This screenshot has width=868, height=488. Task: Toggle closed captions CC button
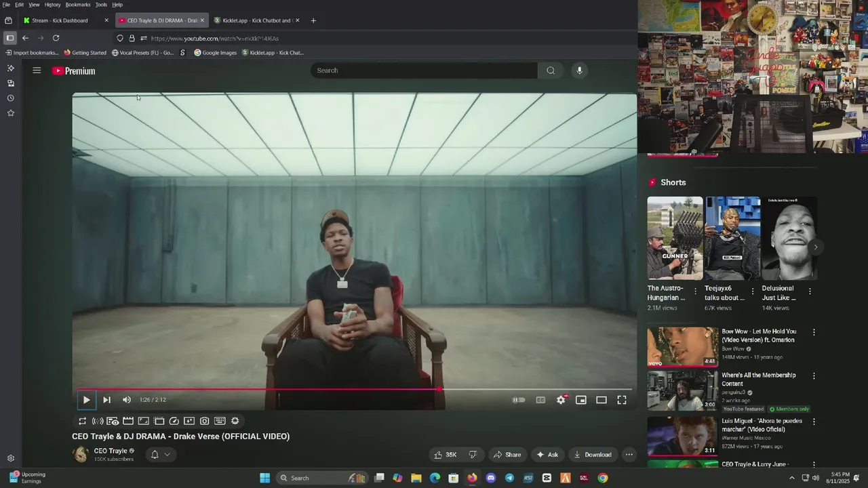540,400
